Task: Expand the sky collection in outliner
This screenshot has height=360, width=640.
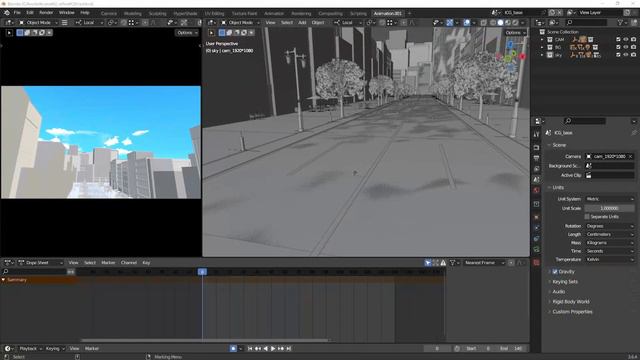Action: pyautogui.click(x=542, y=55)
